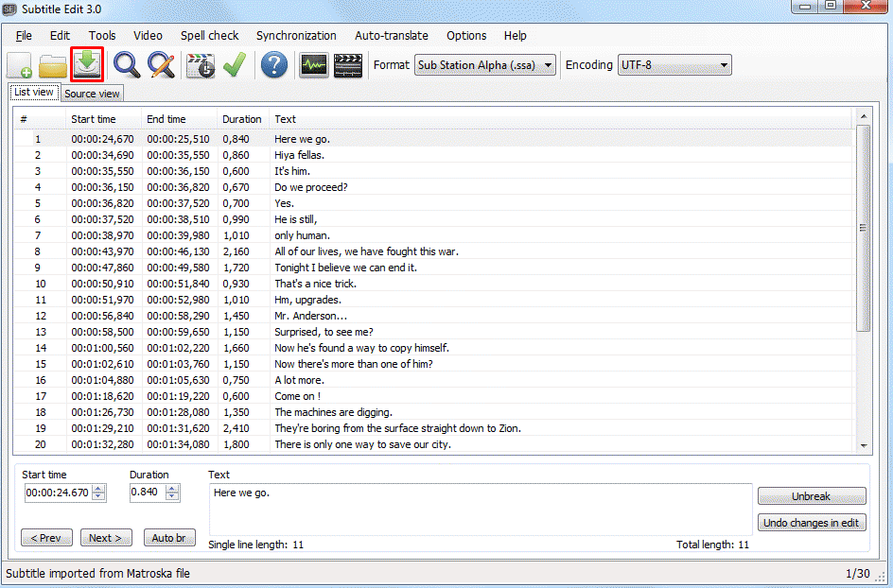
Task: Open the Edit menu
Action: [60, 35]
